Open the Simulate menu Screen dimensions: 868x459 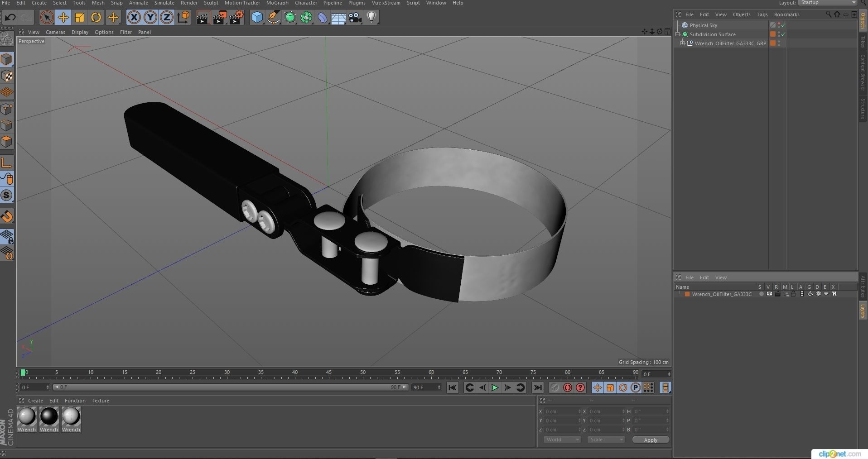164,3
